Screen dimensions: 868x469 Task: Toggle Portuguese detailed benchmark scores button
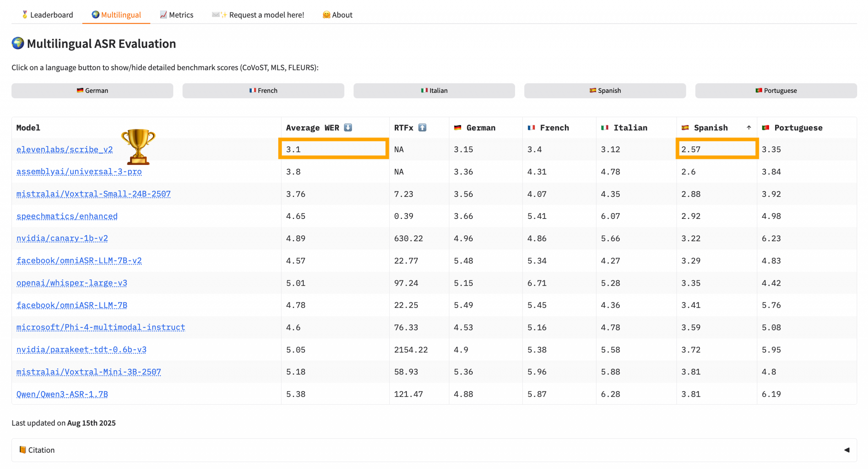776,90
